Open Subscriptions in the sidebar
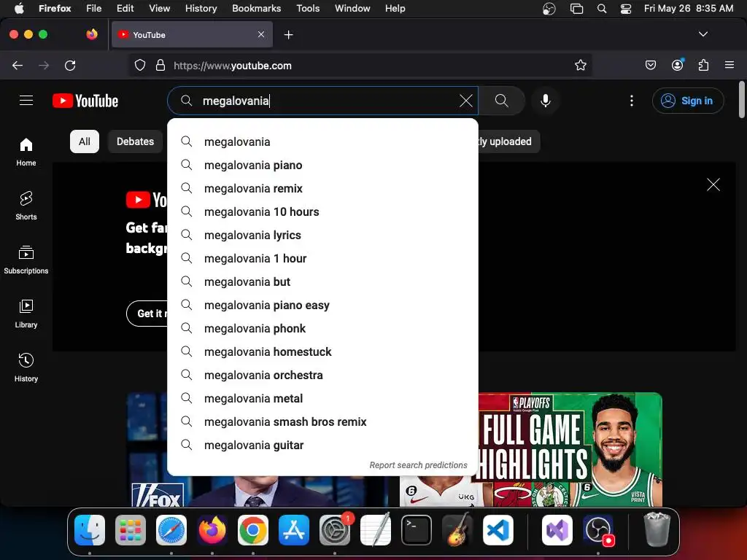The width and height of the screenshot is (747, 560). click(26, 260)
